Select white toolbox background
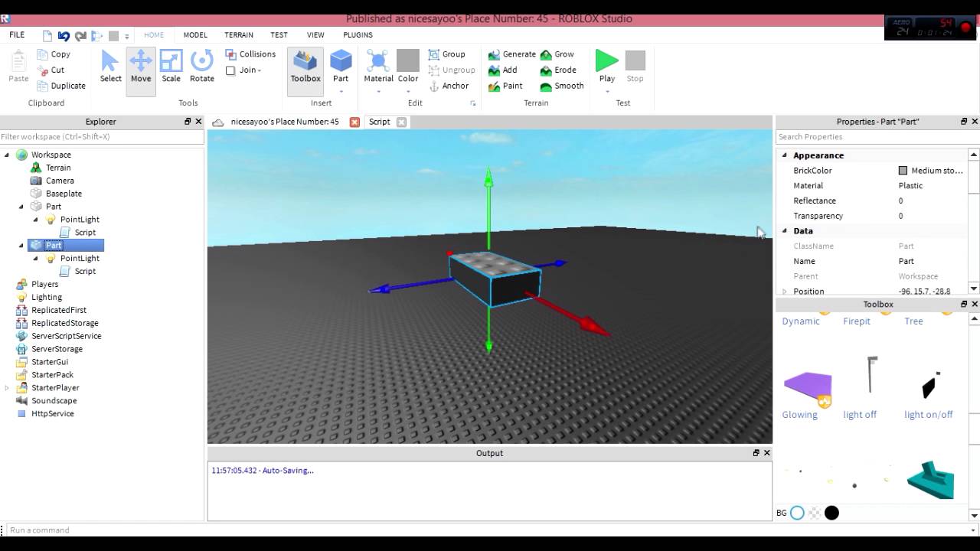The height and width of the screenshot is (551, 980). pyautogui.click(x=797, y=513)
